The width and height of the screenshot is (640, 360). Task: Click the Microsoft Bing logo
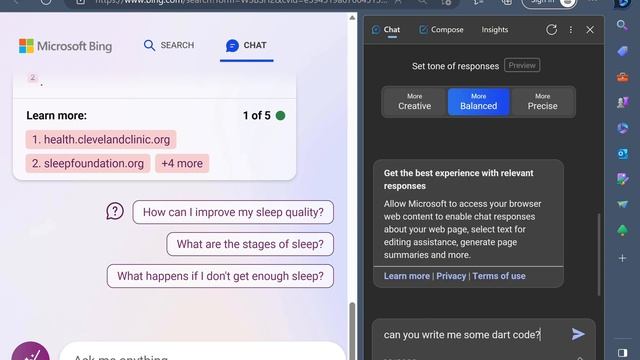[65, 46]
